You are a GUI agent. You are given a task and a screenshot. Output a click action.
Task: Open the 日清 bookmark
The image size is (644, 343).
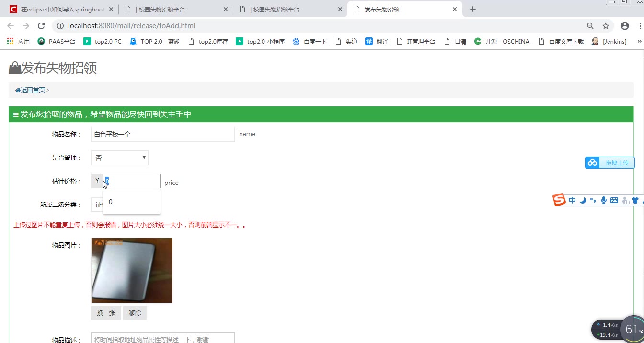(x=455, y=42)
